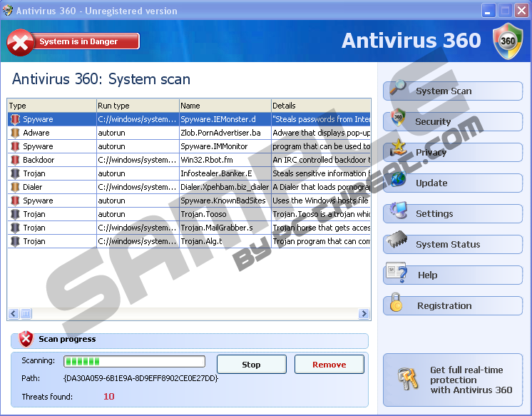Select the Dialer.Xpehbam.biz_dialer entry
Screen dimensions: 532x416
[225, 187]
